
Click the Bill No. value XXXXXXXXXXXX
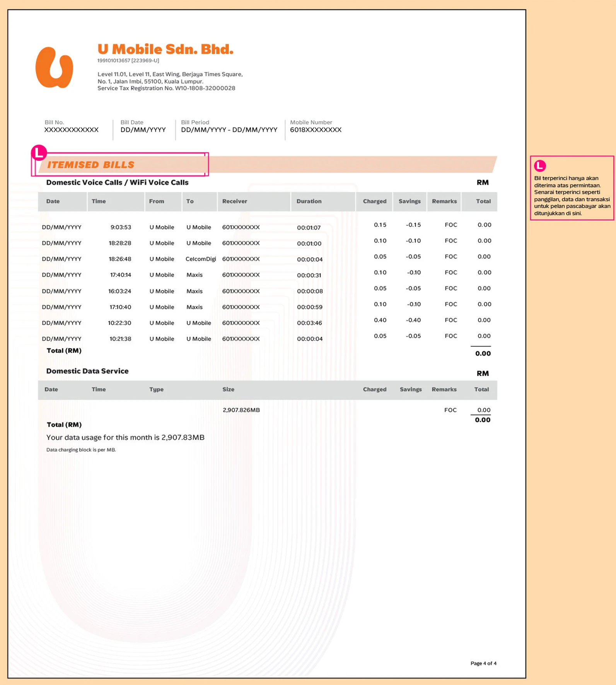[72, 130]
